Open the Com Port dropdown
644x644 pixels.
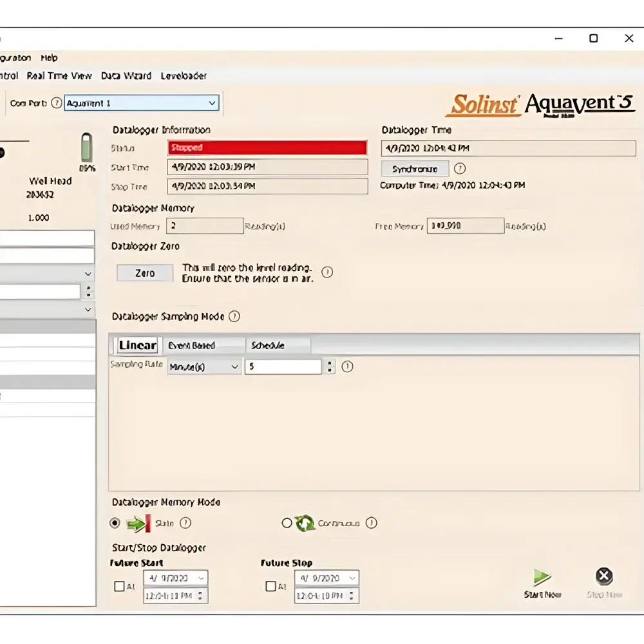point(212,103)
